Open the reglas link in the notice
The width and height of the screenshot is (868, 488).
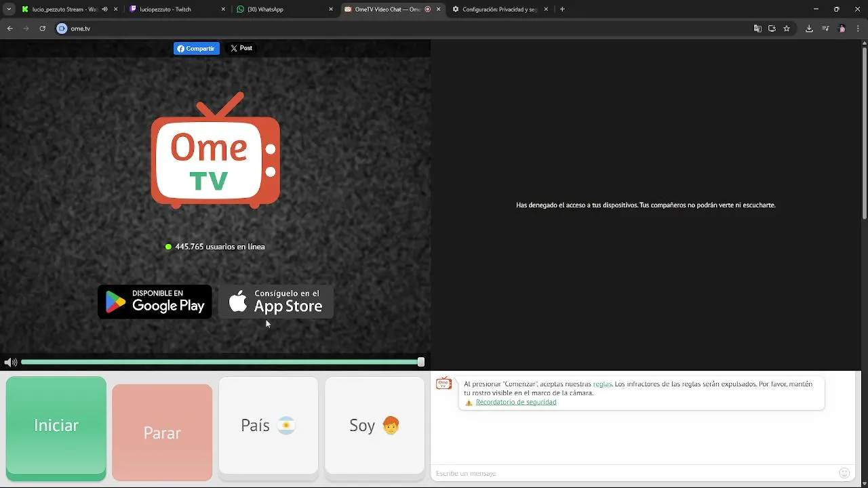point(602,384)
